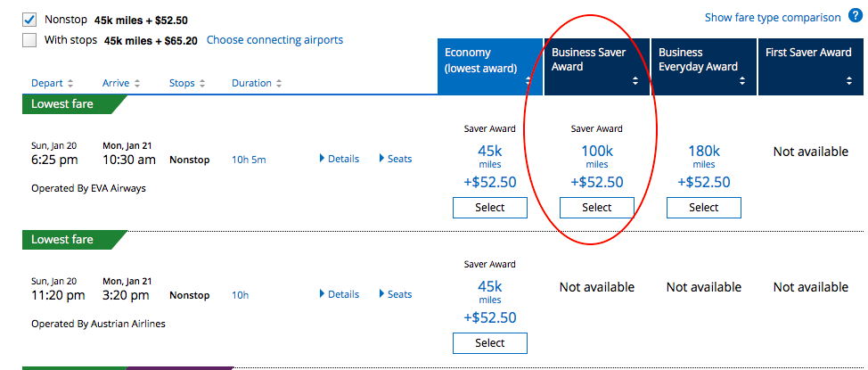This screenshot has width=868, height=370.
Task: Uncheck the Nonstop flights checkbox
Action: click(30, 19)
